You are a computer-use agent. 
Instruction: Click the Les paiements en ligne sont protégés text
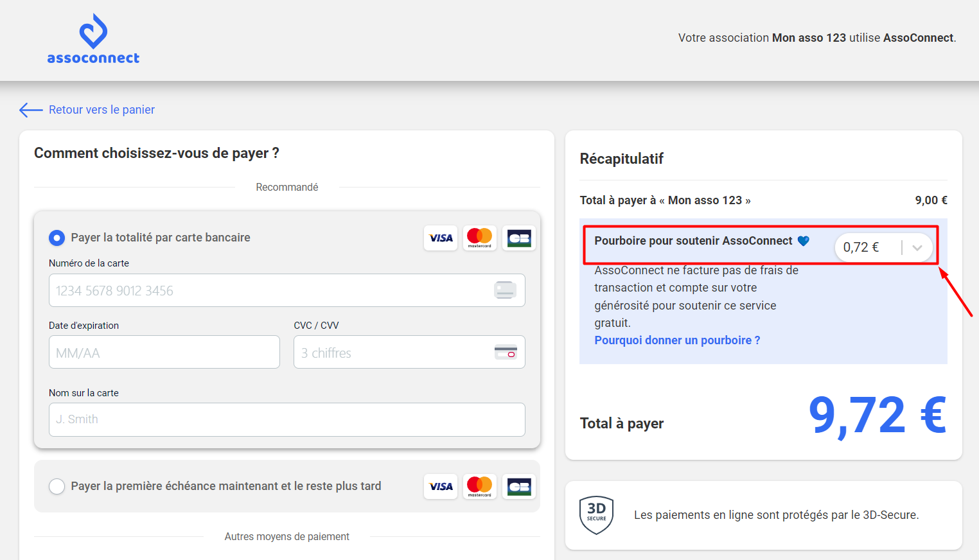point(777,515)
